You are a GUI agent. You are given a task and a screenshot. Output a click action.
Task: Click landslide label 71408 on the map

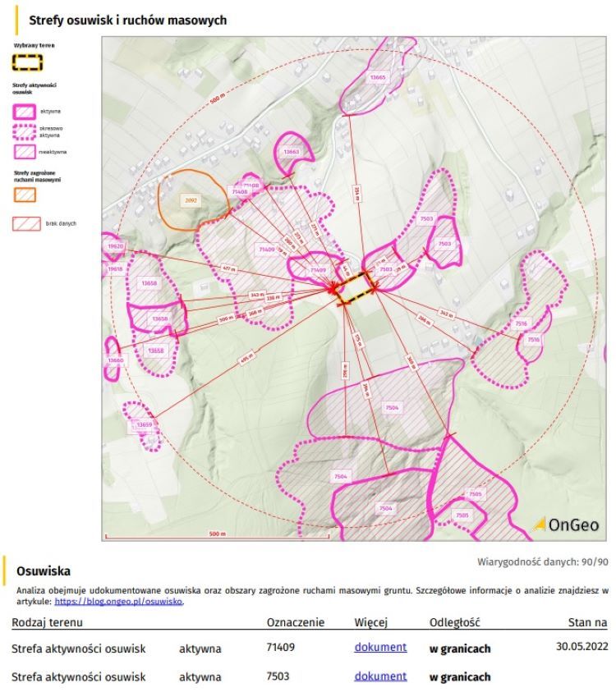240,191
